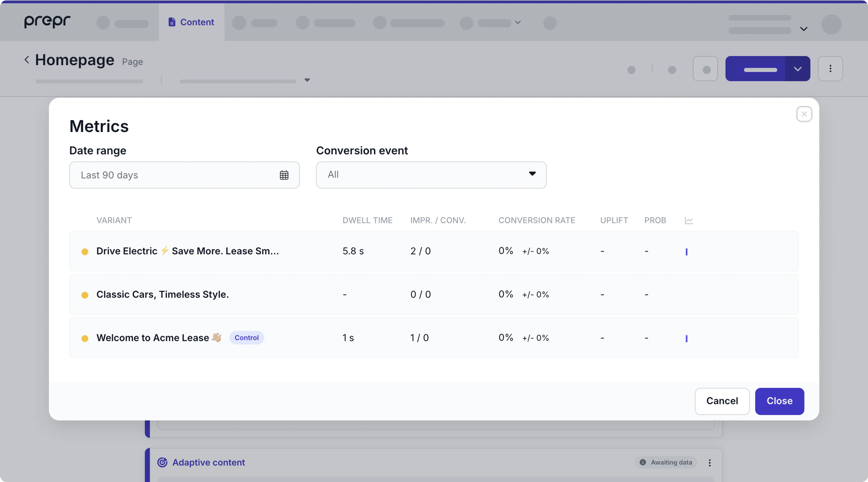This screenshot has width=868, height=482.
Task: Click the back arrow beside the Homepage title
Action: [27, 60]
